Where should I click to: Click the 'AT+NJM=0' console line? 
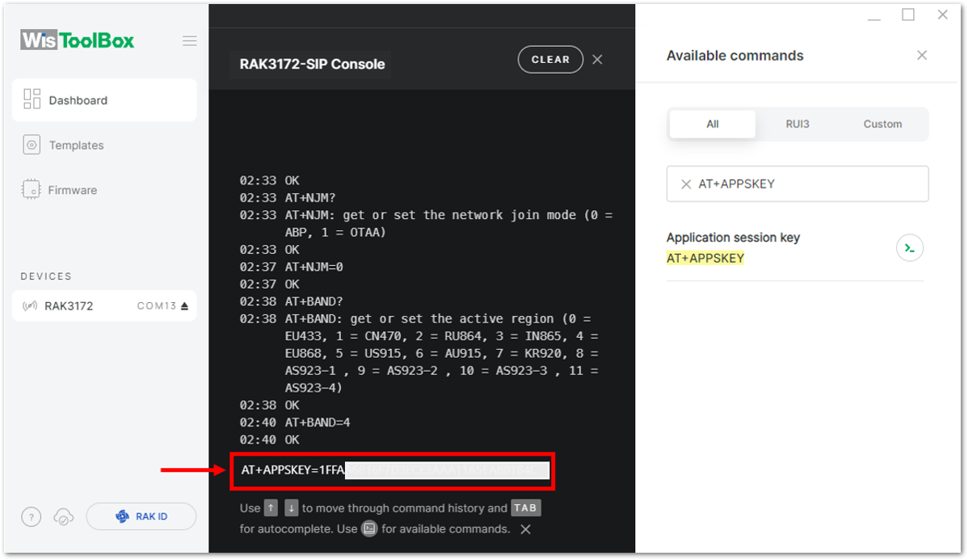pos(314,267)
